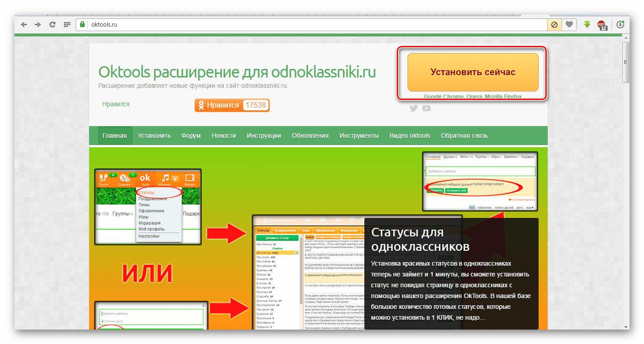This screenshot has width=644, height=344.
Task: Open the Установить menu item
Action: pos(154,136)
